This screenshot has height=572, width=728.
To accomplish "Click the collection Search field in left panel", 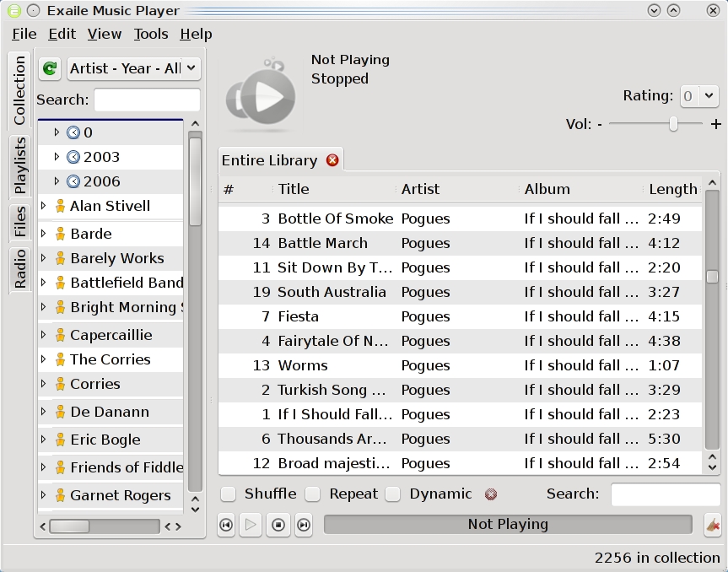I will (147, 100).
